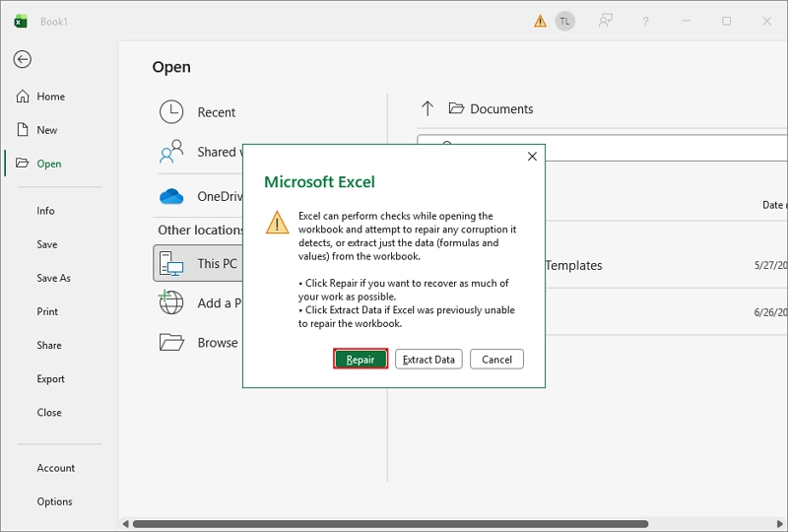This screenshot has height=532, width=788.
Task: Click the New document icon
Action: pyautogui.click(x=23, y=129)
